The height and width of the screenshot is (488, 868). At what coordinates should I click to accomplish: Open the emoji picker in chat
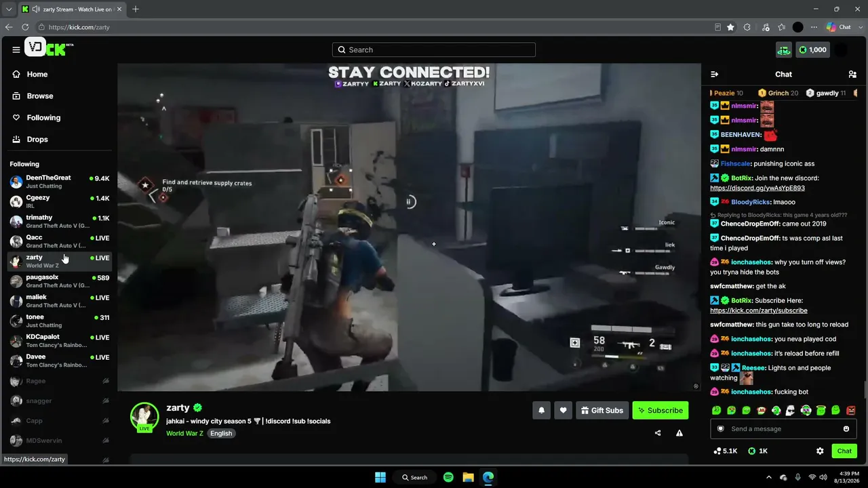coord(846,429)
